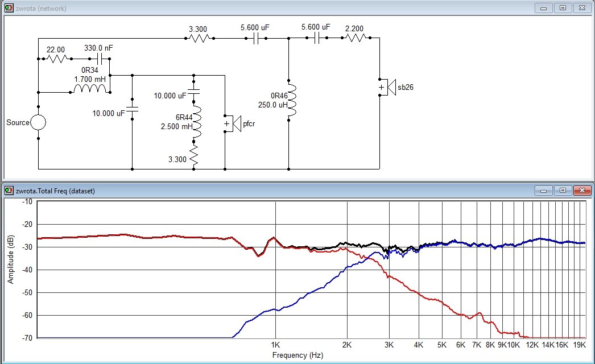Click the '-20' amplitude axis label

27,224
